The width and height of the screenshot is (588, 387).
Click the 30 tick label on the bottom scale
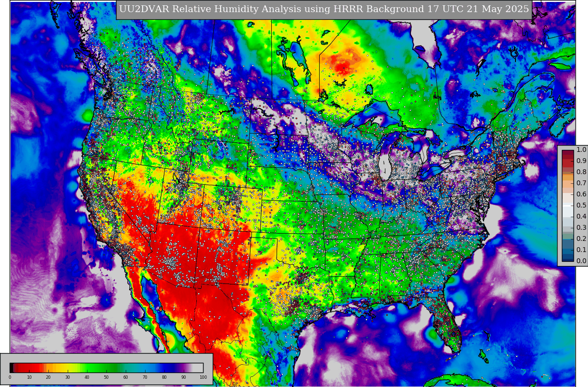(68, 377)
